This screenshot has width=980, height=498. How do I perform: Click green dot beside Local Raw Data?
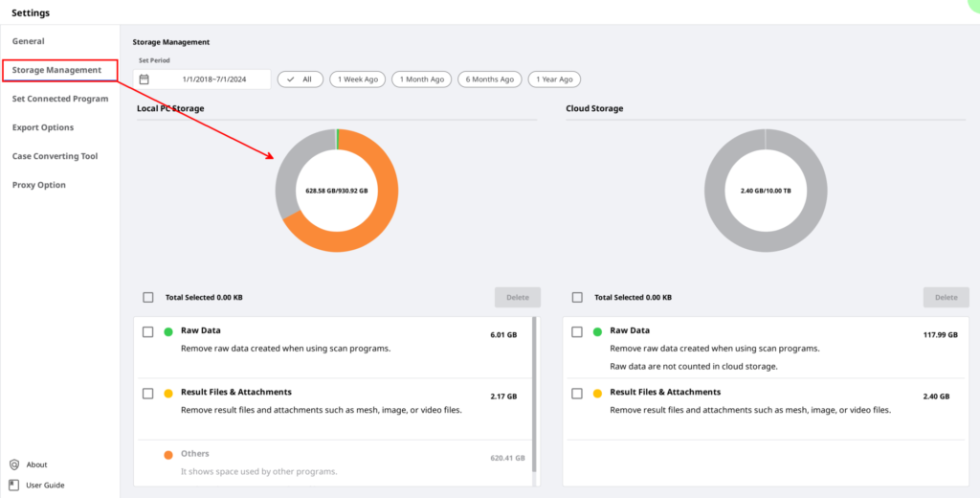coord(168,331)
